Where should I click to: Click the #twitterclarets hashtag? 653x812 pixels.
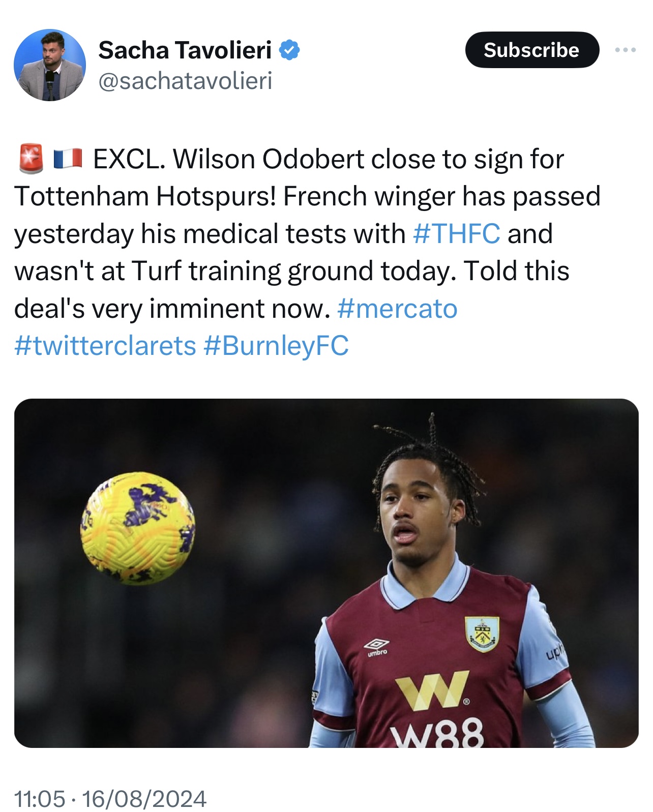[x=105, y=346]
